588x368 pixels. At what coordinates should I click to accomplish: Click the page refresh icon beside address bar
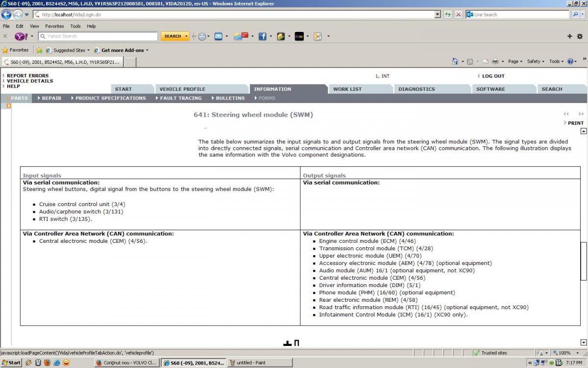(448, 15)
